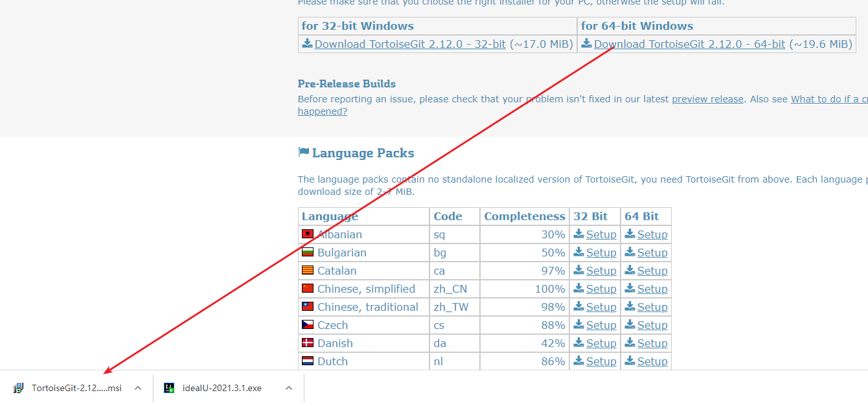The image size is (868, 406).
Task: Open downloaded idealU-2021.3.1.exe file
Action: (x=222, y=388)
